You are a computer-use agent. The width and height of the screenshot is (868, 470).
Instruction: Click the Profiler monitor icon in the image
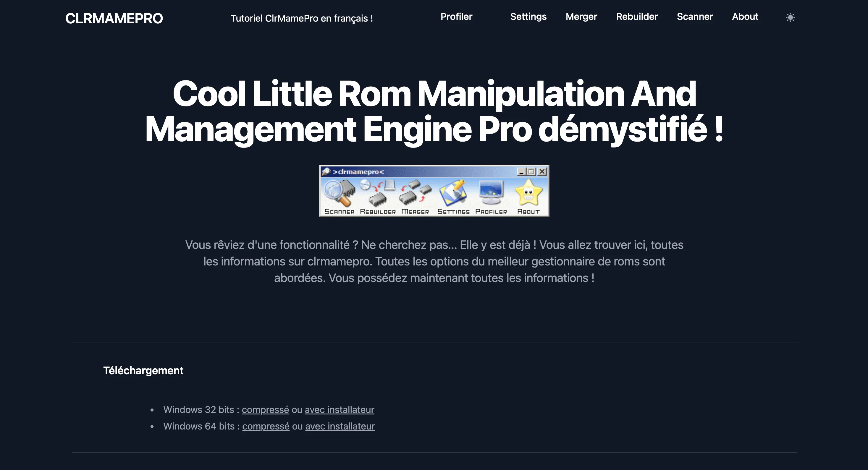(x=491, y=193)
